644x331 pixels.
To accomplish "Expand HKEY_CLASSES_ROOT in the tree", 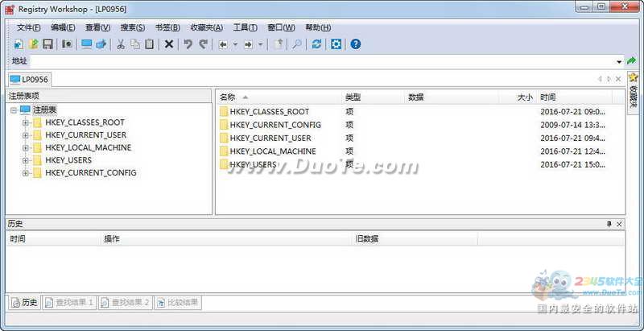I will [x=26, y=122].
